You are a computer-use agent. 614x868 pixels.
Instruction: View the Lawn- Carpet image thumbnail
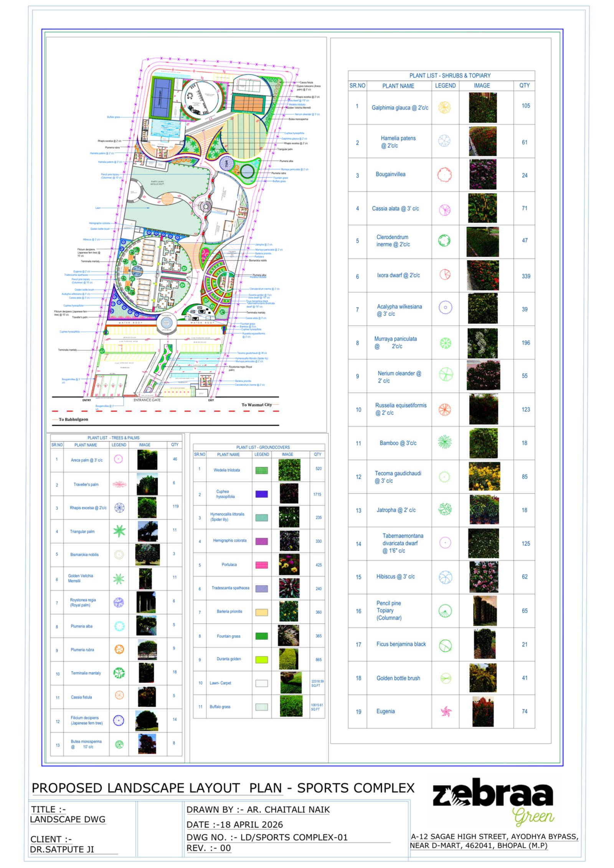[291, 682]
